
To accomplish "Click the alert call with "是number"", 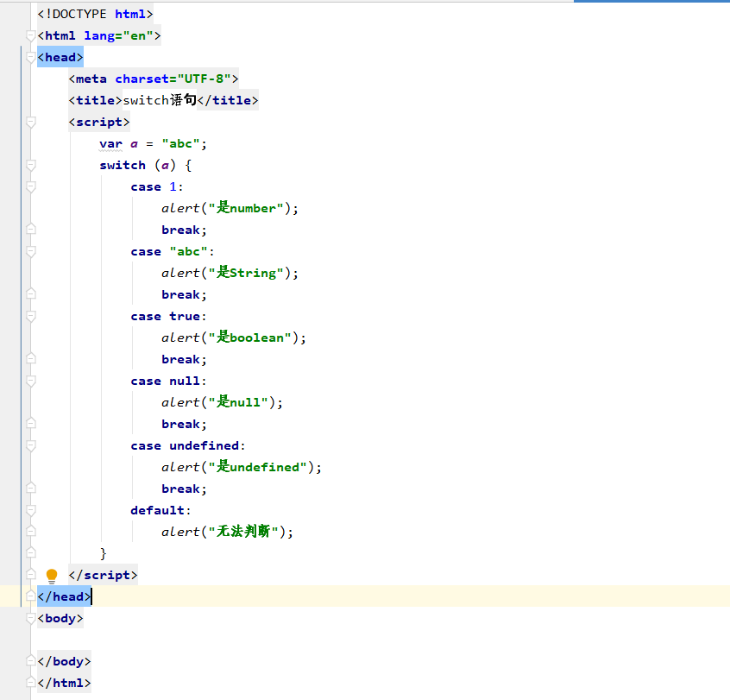I will tap(230, 208).
